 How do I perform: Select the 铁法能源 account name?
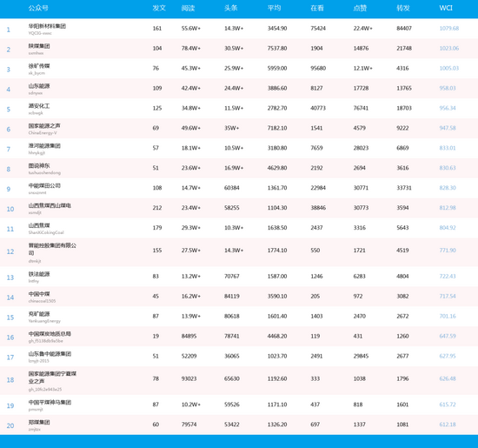coord(39,274)
